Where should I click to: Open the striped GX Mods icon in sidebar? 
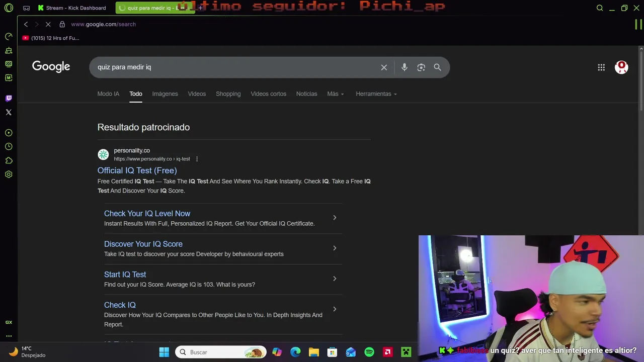pyautogui.click(x=9, y=64)
